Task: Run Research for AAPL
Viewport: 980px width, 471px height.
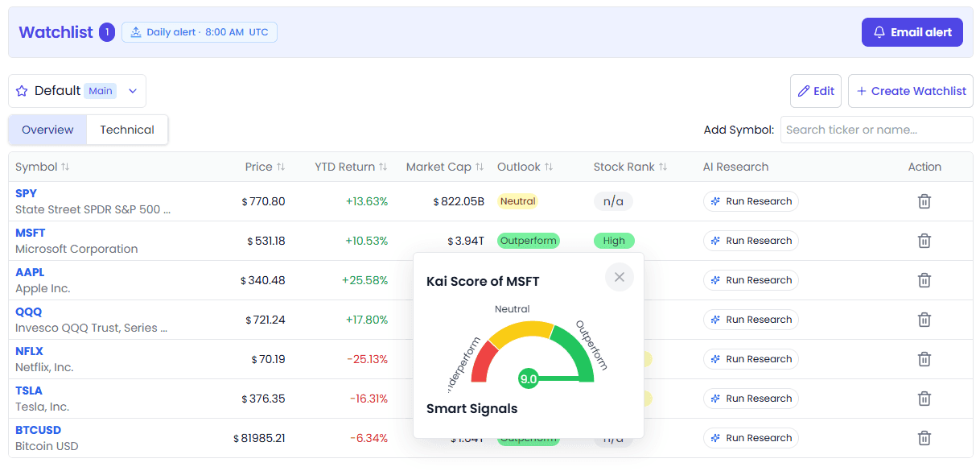Action: [x=751, y=280]
